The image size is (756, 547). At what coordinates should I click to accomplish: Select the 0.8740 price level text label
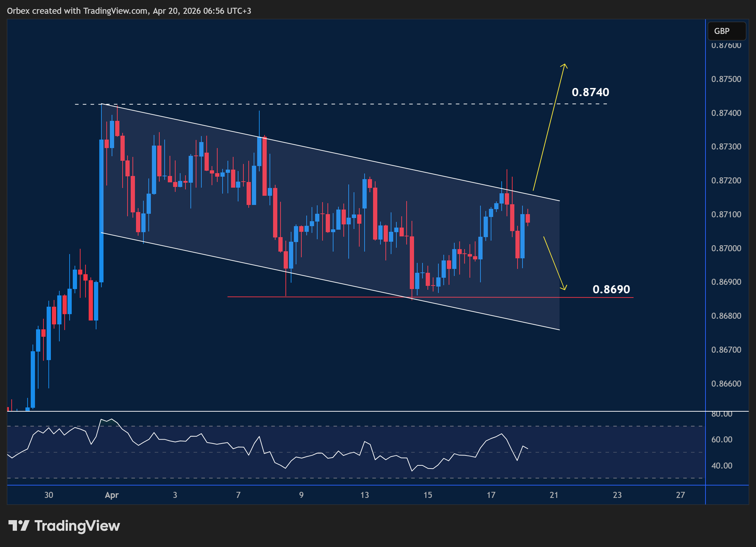click(590, 92)
